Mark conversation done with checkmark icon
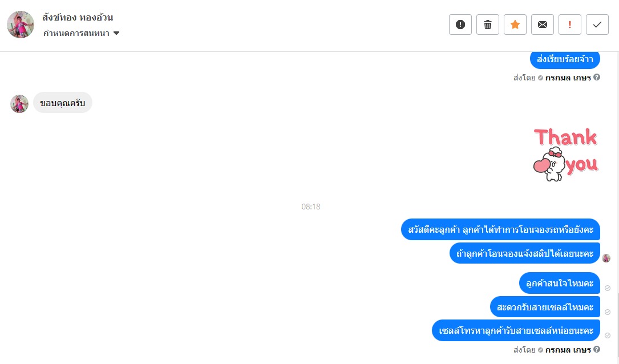Viewport: 619px width, 364px height. [597, 25]
